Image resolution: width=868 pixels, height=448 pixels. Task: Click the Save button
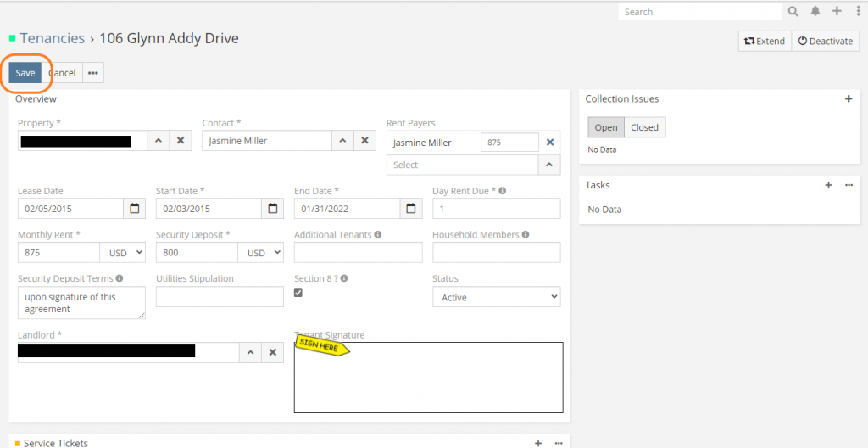point(25,73)
